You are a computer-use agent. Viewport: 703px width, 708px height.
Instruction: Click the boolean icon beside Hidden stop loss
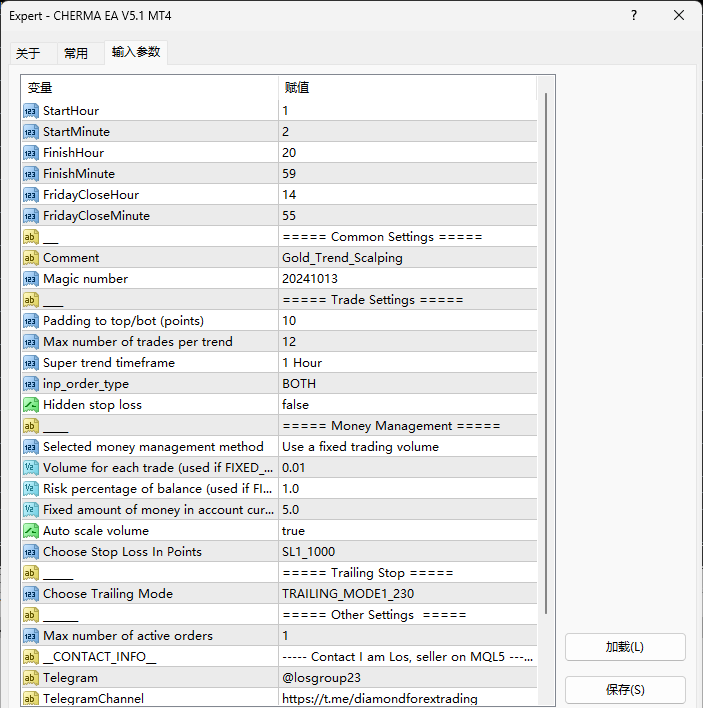click(x=30, y=405)
